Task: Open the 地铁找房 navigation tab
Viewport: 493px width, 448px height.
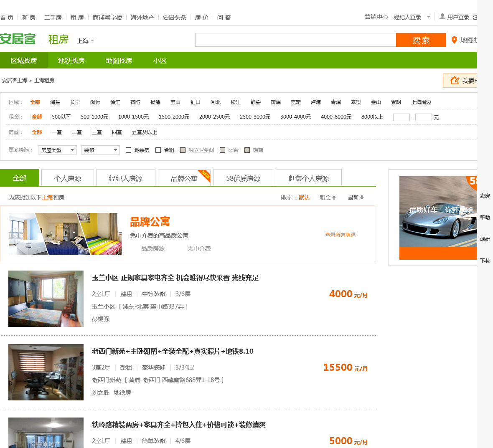Action: coord(71,60)
